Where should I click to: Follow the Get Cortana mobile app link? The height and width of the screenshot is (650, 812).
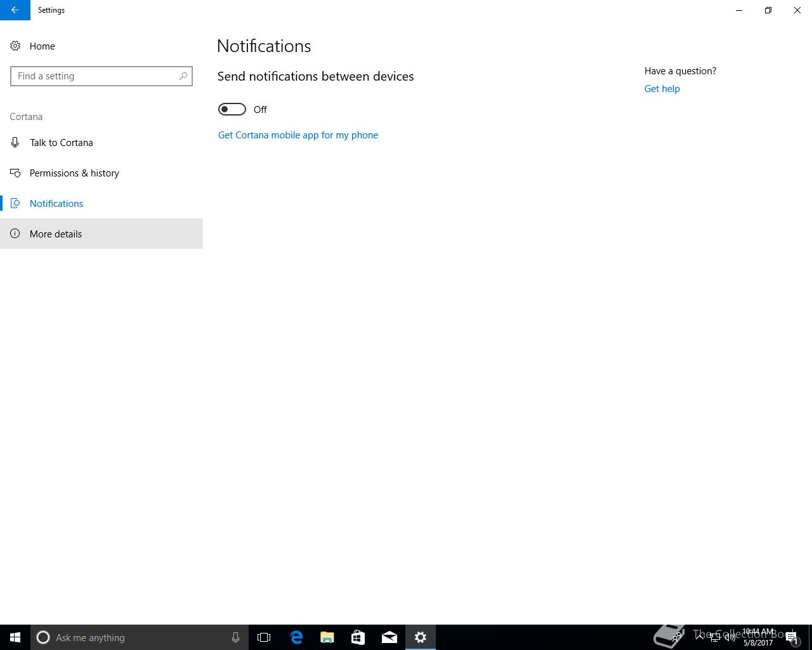(x=298, y=135)
